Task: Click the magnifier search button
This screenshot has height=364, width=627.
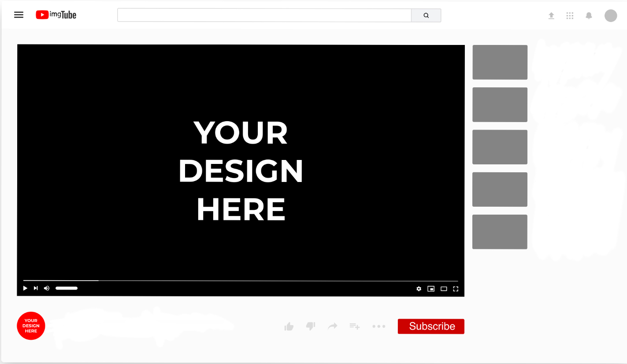Action: 426,15
